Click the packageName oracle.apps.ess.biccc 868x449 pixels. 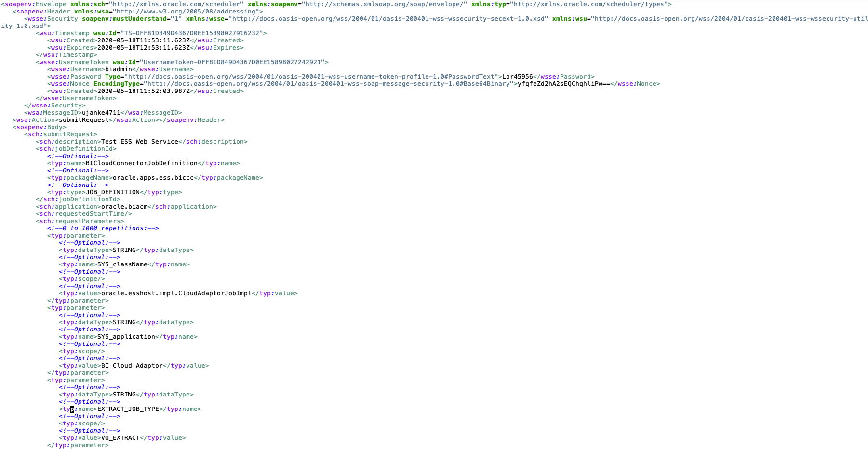154,177
